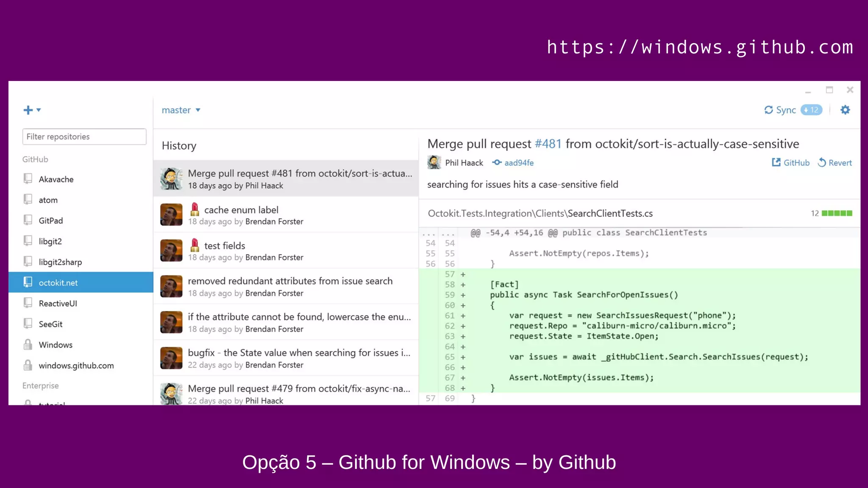Image resolution: width=868 pixels, height=488 pixels.
Task: Click GitPad repository book icon
Action: click(28, 220)
